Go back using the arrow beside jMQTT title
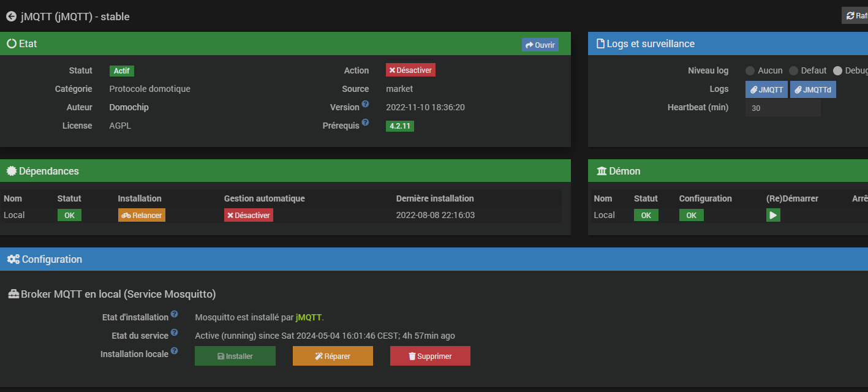 pos(11,17)
